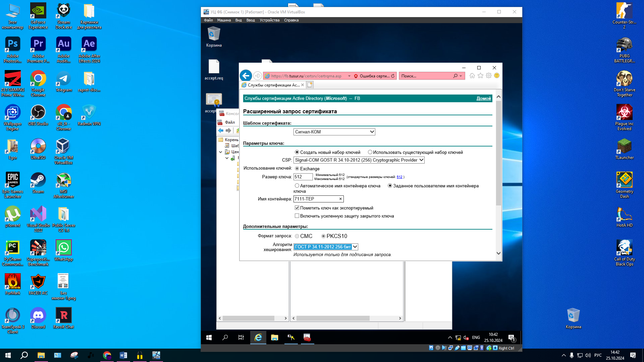Select user-specified container name radio
644x362 pixels.
[390, 186]
